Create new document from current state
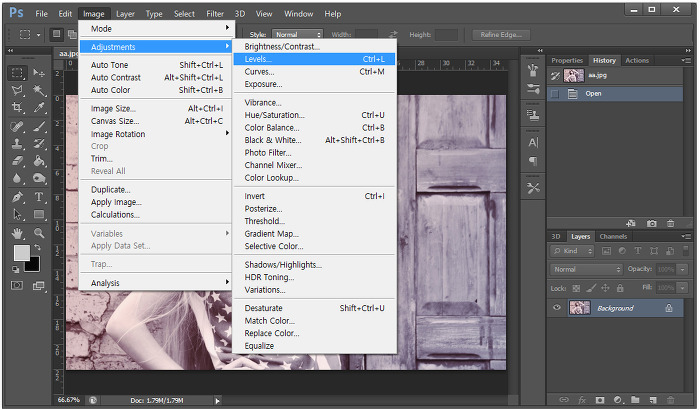700x410 pixels. (631, 223)
